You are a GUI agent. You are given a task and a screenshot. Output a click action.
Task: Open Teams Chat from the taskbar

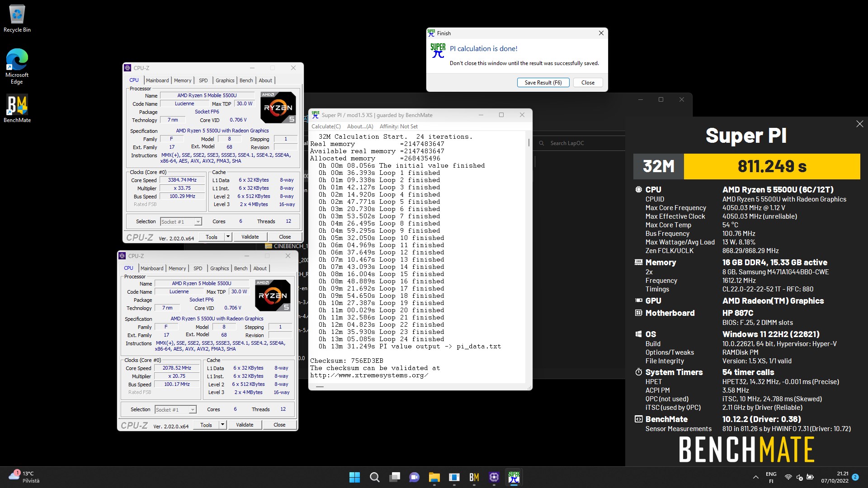(414, 477)
